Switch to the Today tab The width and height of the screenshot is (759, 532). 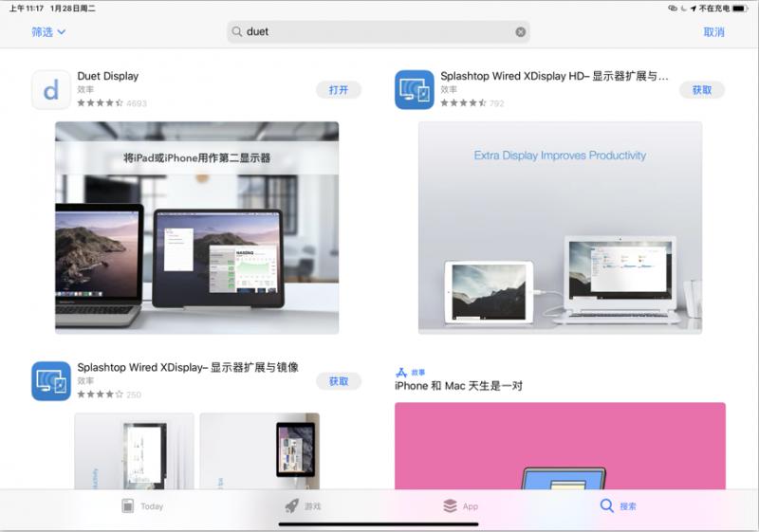tap(142, 505)
